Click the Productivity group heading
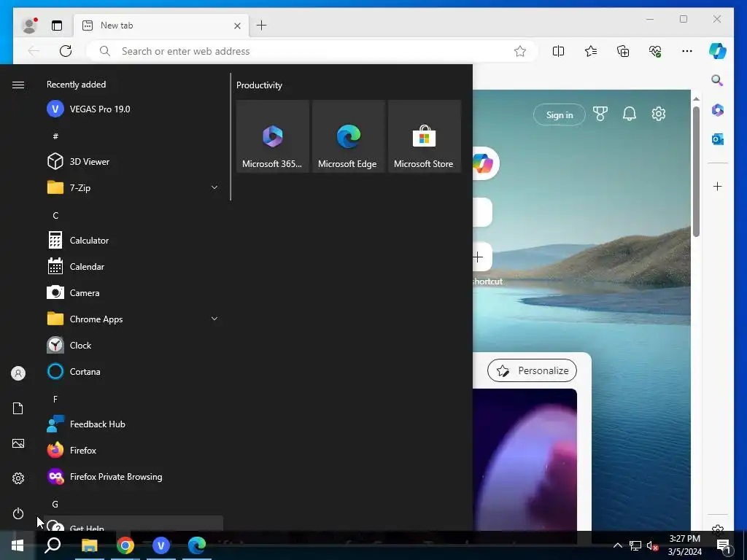Image resolution: width=747 pixels, height=560 pixels. [259, 85]
